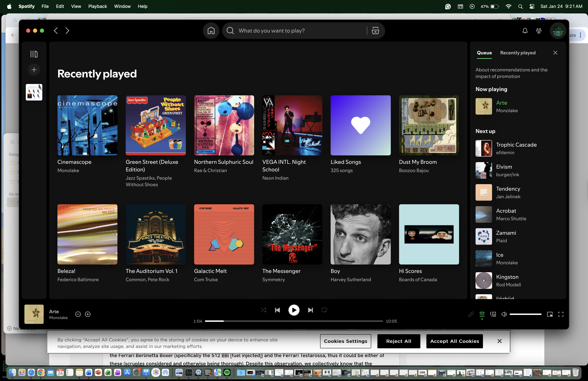The height and width of the screenshot is (381, 588).
Task: Open the pinned playlist thumbnail in sidebar
Action: pyautogui.click(x=34, y=92)
